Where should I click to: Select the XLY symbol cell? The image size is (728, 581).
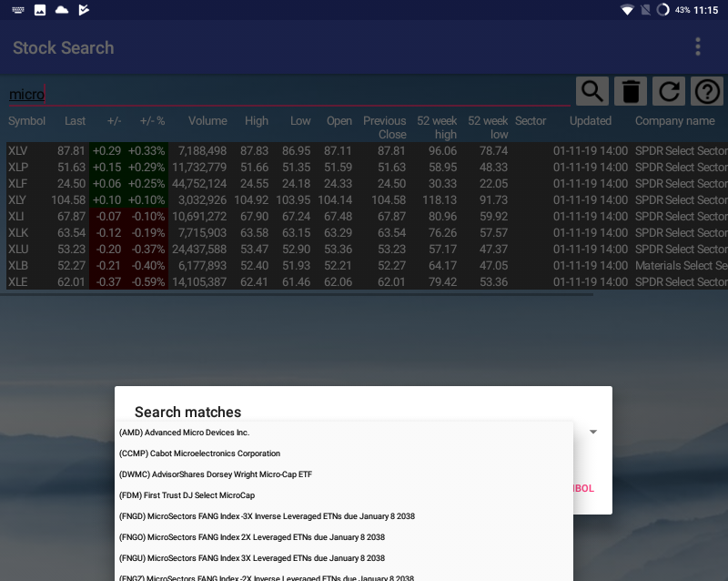click(x=17, y=199)
